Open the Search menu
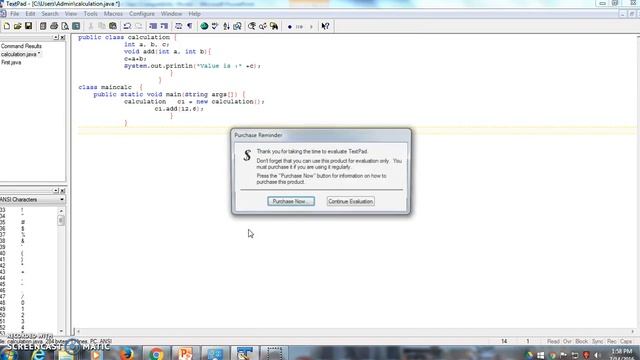This screenshot has height=360, width=640. [50, 13]
